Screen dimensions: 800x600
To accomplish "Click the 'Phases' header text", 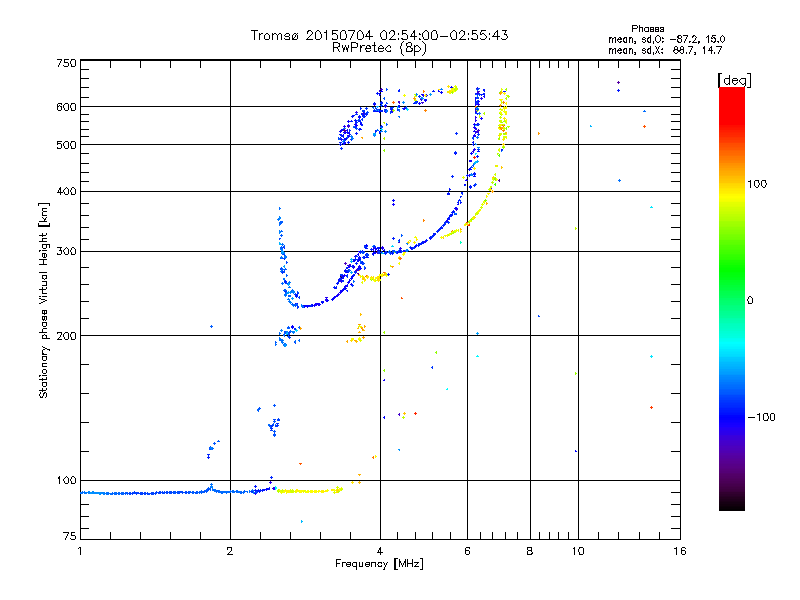I will coord(647,29).
